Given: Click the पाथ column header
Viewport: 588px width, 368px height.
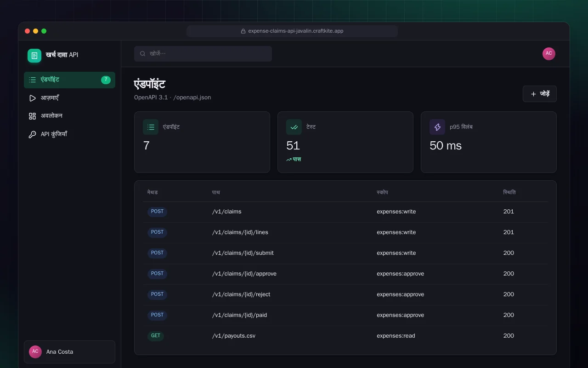Looking at the screenshot, I should pos(216,193).
